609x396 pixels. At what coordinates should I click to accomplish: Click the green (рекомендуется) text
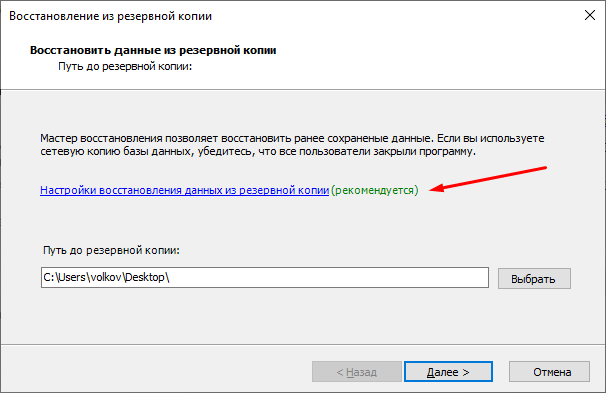pyautogui.click(x=375, y=190)
